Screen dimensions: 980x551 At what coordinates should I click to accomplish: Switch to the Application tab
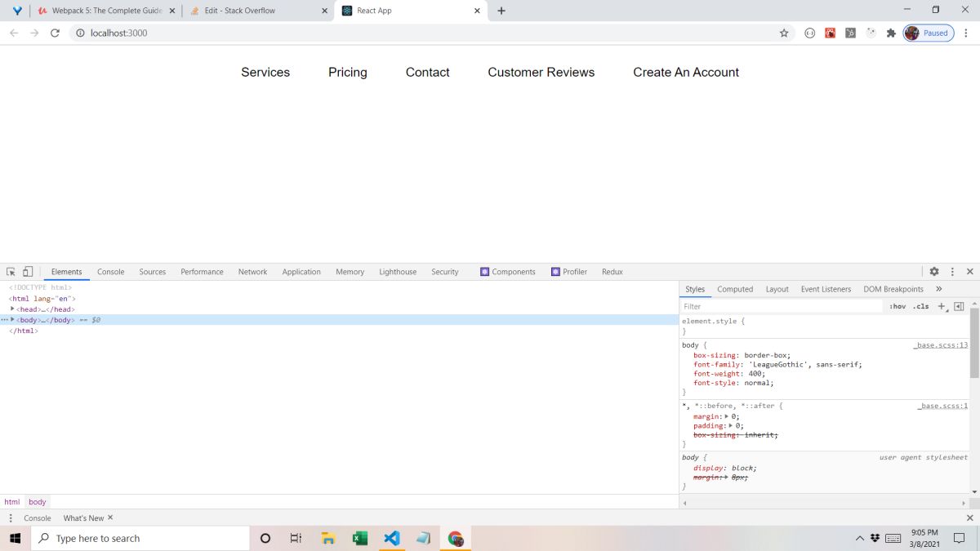click(x=301, y=272)
